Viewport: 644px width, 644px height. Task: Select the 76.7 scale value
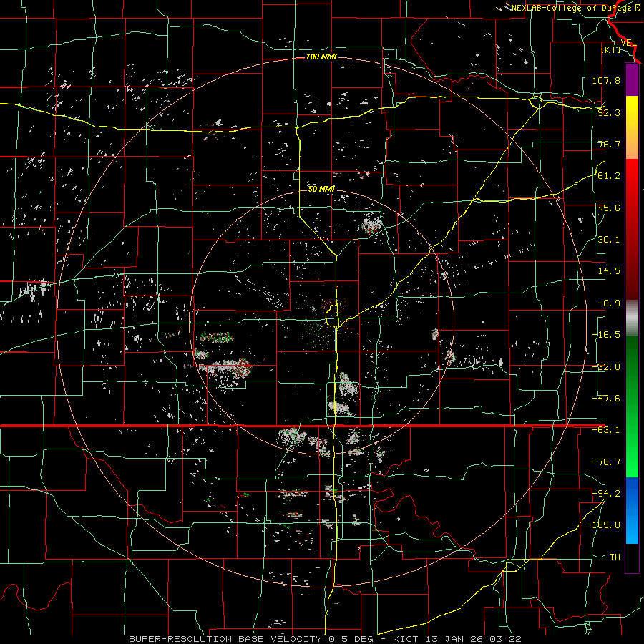[609, 144]
